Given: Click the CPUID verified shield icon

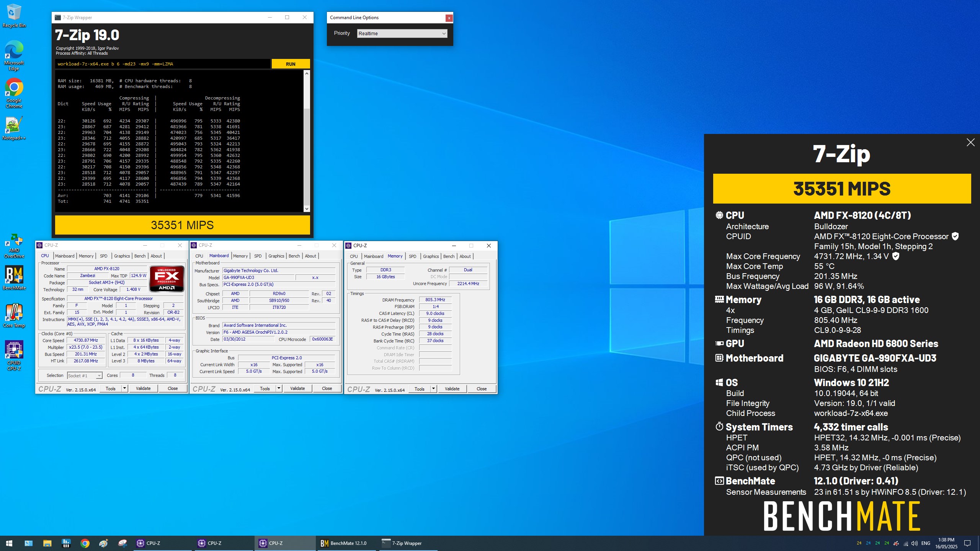Looking at the screenshot, I should pyautogui.click(x=955, y=236).
